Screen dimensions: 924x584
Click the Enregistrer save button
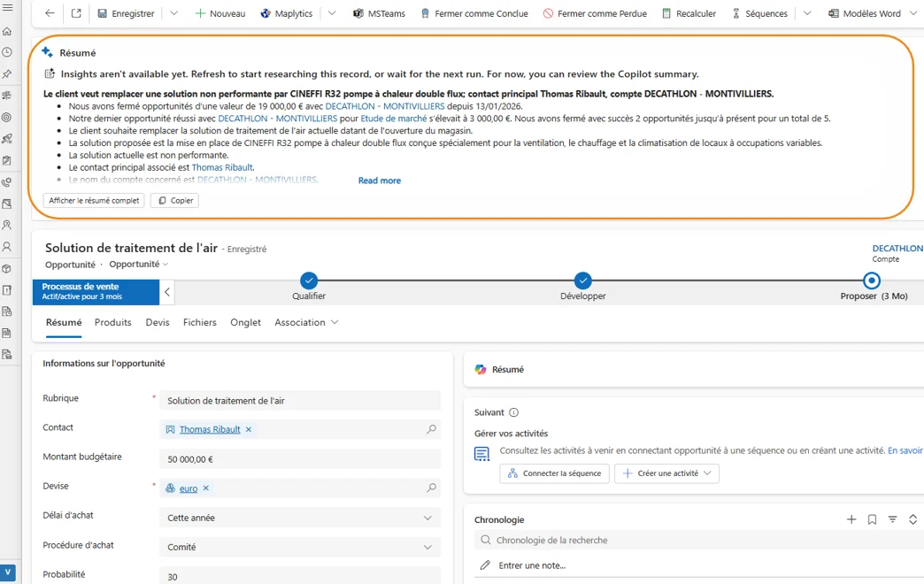(126, 13)
